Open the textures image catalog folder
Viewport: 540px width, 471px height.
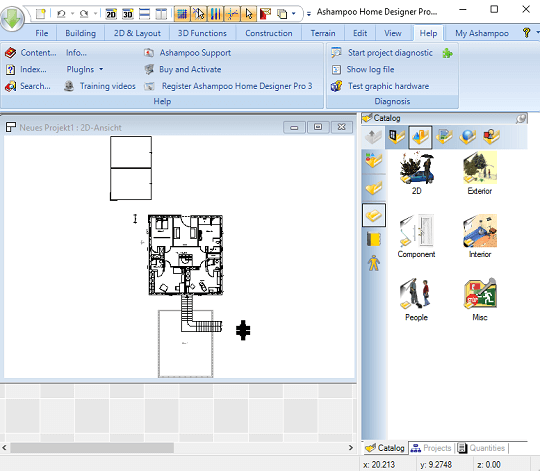pos(444,137)
